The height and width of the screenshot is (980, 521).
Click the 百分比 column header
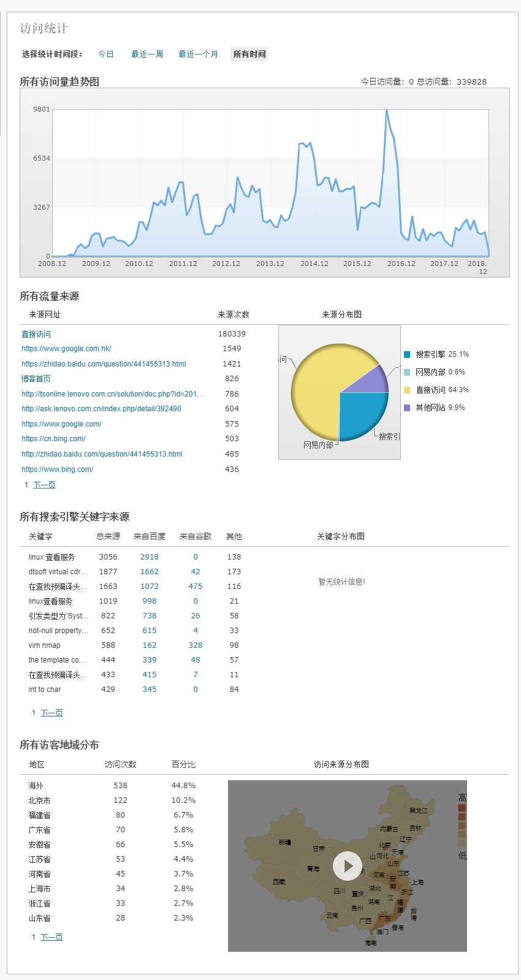tap(183, 764)
